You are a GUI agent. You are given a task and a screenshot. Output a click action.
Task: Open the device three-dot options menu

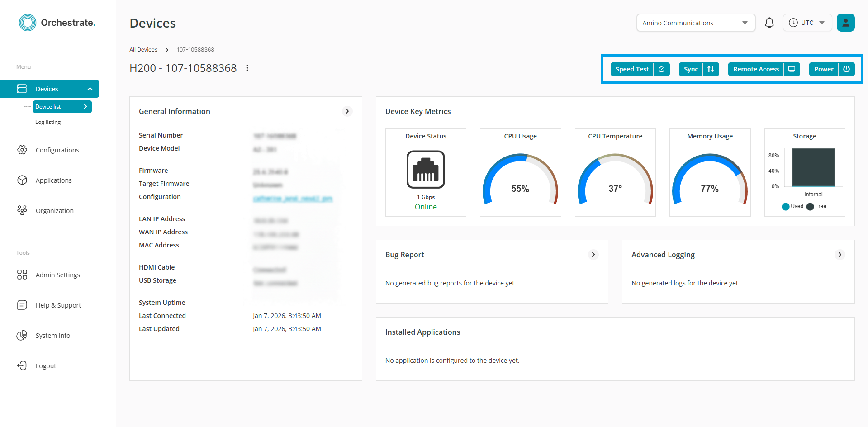pos(247,68)
